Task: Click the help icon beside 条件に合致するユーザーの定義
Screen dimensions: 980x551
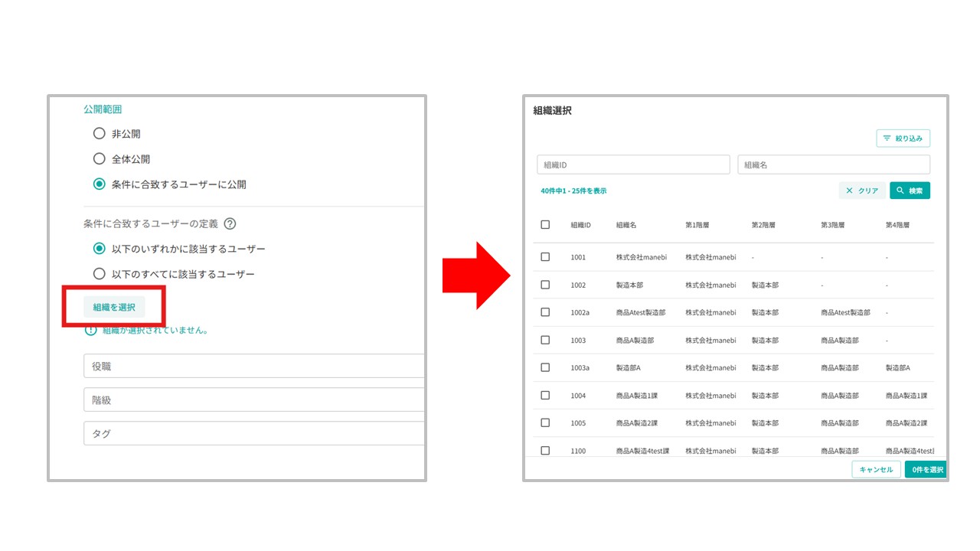Action: [x=230, y=224]
